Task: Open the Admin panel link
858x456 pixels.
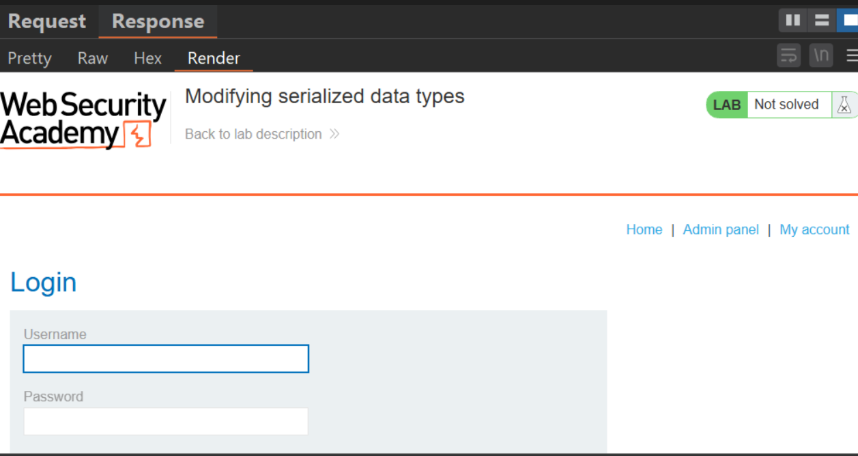Action: tap(721, 229)
